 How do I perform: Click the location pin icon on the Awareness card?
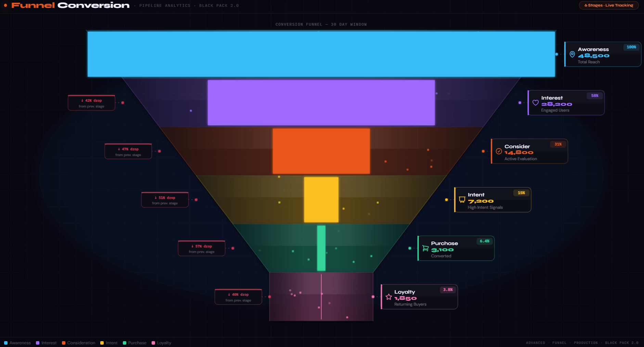click(x=572, y=54)
